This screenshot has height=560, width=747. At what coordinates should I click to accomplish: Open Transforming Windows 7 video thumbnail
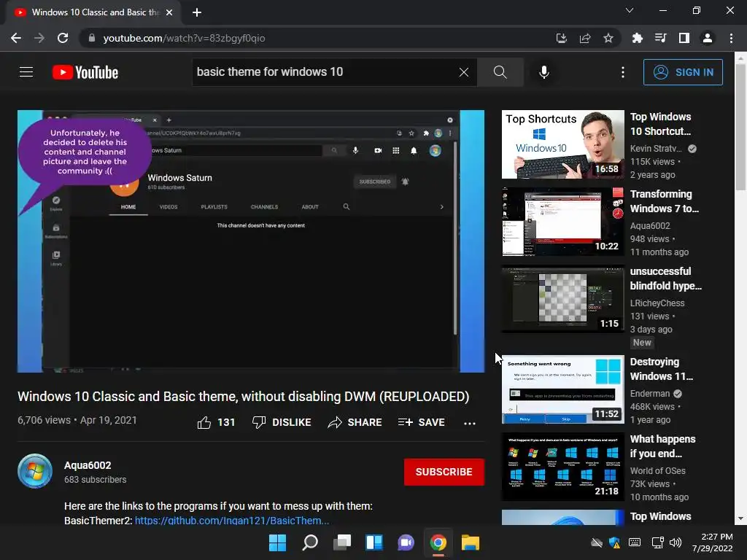pos(563,222)
